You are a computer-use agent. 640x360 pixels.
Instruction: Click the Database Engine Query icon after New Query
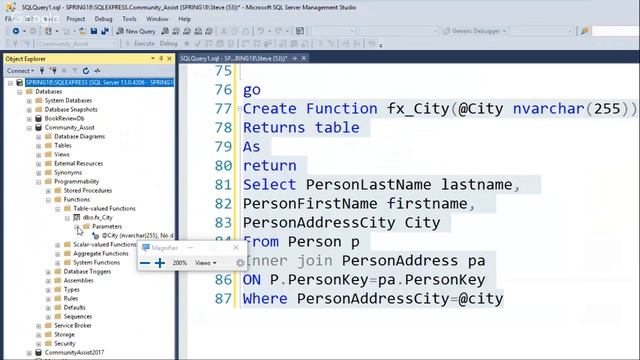[165, 31]
